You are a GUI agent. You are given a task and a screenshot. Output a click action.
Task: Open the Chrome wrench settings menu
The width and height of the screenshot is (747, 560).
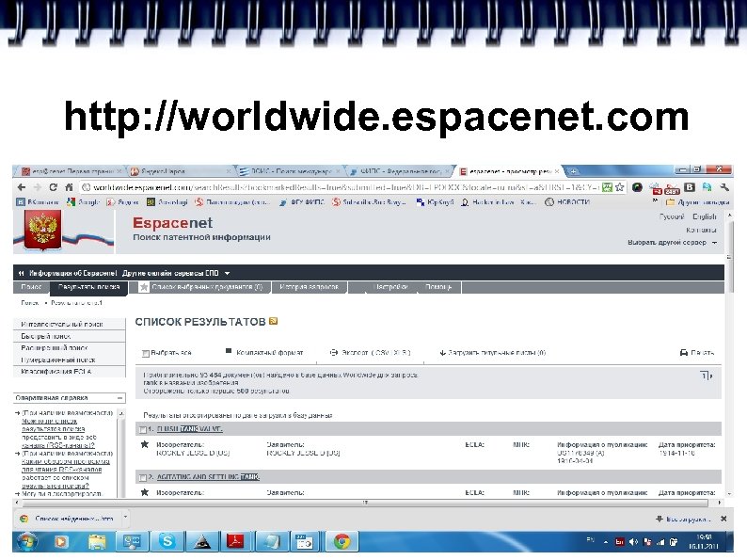(x=724, y=187)
